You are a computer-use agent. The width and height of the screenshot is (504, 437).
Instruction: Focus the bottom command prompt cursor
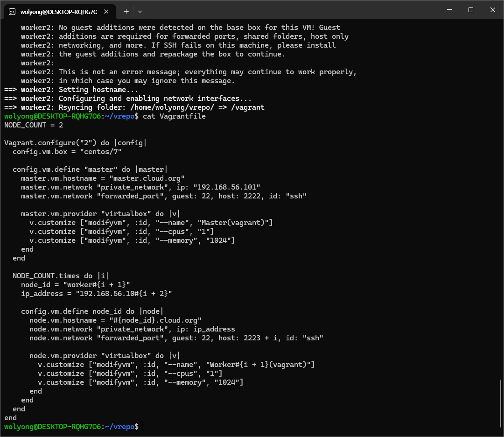pyautogui.click(x=144, y=427)
